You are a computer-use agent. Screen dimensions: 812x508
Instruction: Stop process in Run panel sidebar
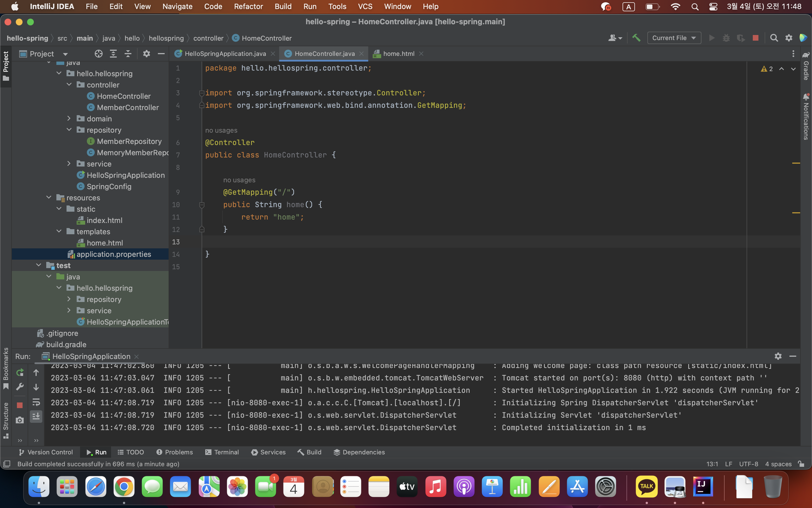click(20, 405)
